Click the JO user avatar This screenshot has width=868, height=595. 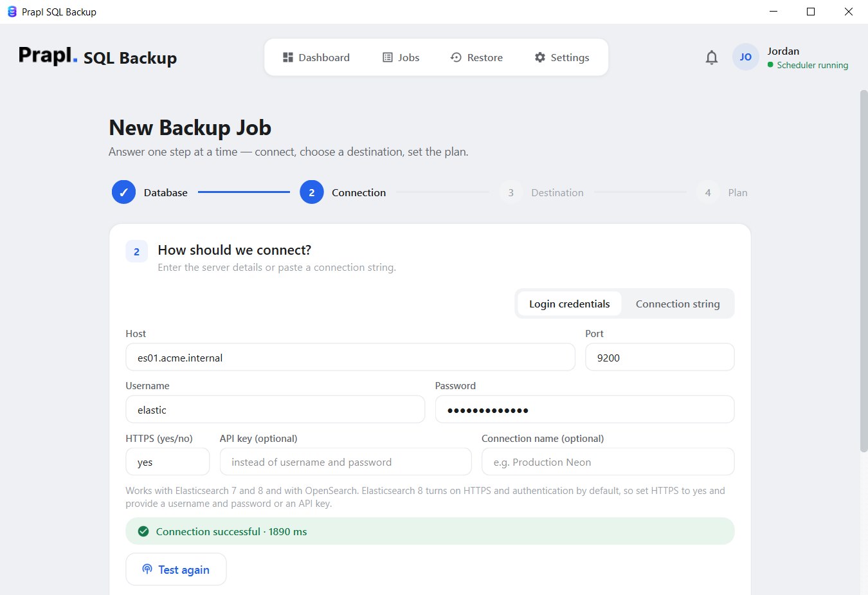(745, 57)
